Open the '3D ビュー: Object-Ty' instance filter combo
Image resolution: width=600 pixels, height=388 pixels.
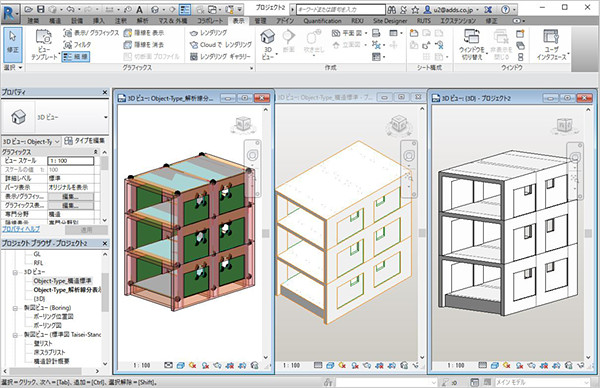tap(31, 142)
